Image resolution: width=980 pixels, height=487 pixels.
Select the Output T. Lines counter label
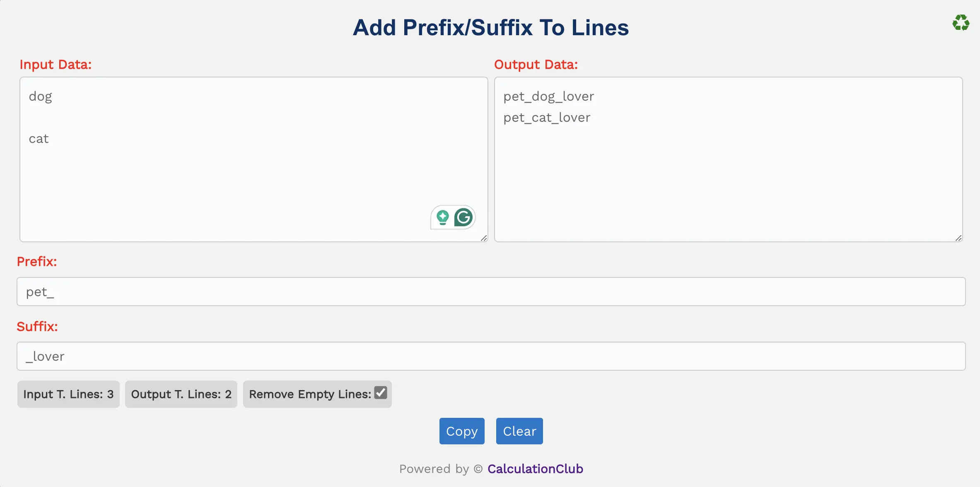(x=181, y=393)
